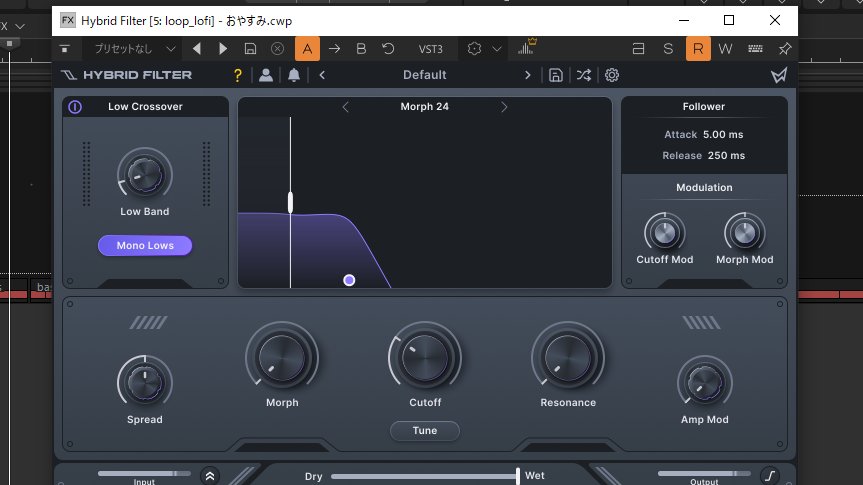Toggle the Mono Lows button
This screenshot has height=485, width=863.
[145, 246]
